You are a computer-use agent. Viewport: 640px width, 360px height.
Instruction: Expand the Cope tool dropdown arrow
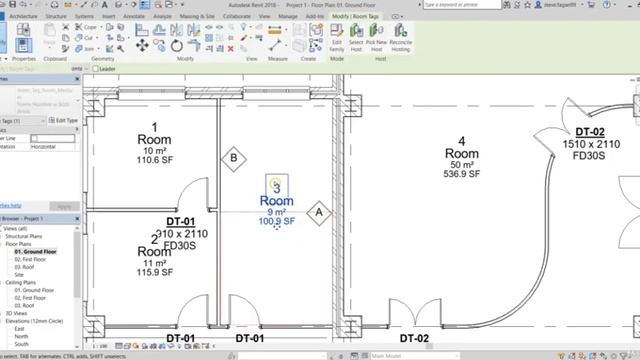click(101, 27)
